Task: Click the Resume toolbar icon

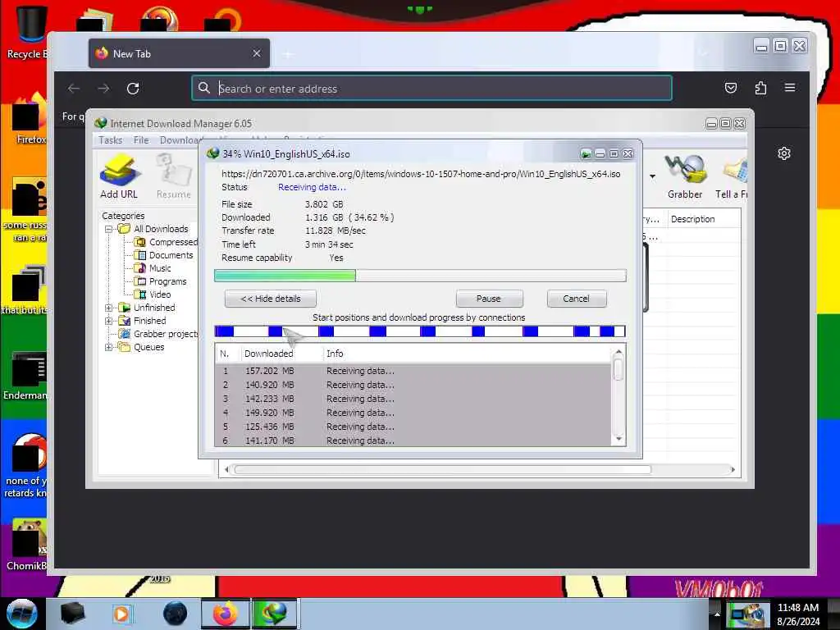Action: coord(174,176)
